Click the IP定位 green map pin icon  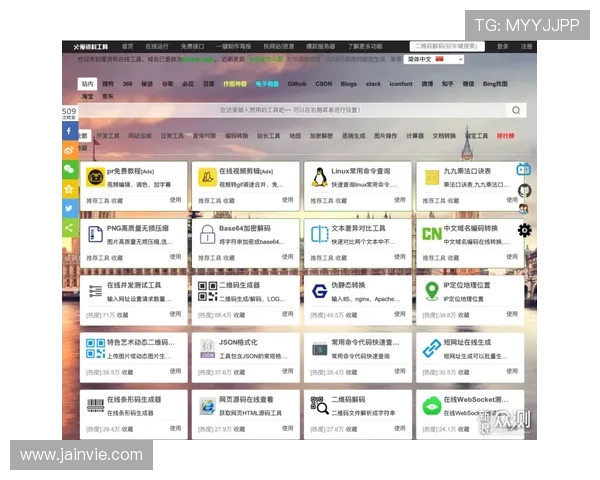click(432, 291)
